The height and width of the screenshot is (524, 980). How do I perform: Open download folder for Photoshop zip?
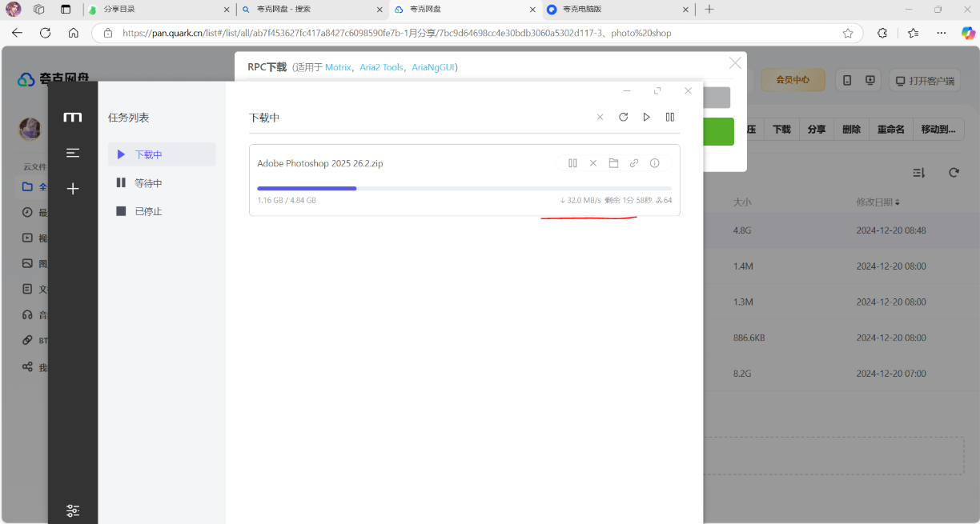pos(613,163)
